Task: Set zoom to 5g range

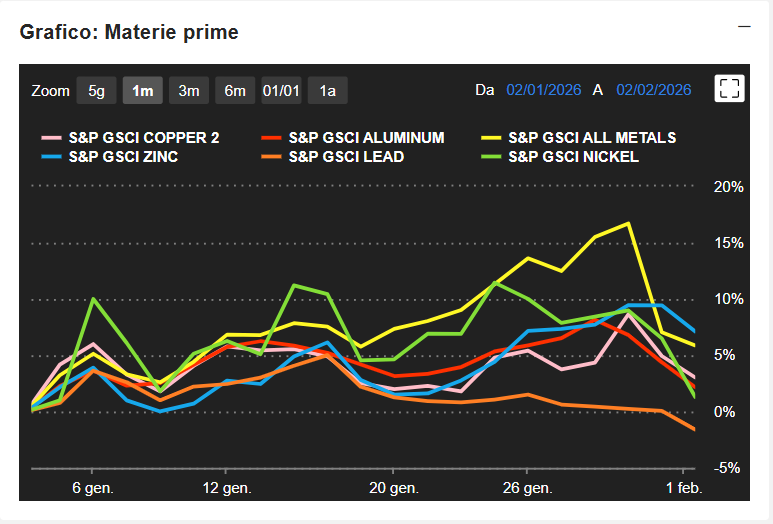Action: pos(96,90)
